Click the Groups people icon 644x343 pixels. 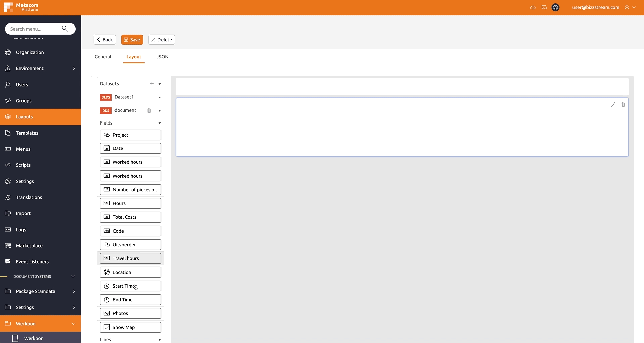click(8, 101)
